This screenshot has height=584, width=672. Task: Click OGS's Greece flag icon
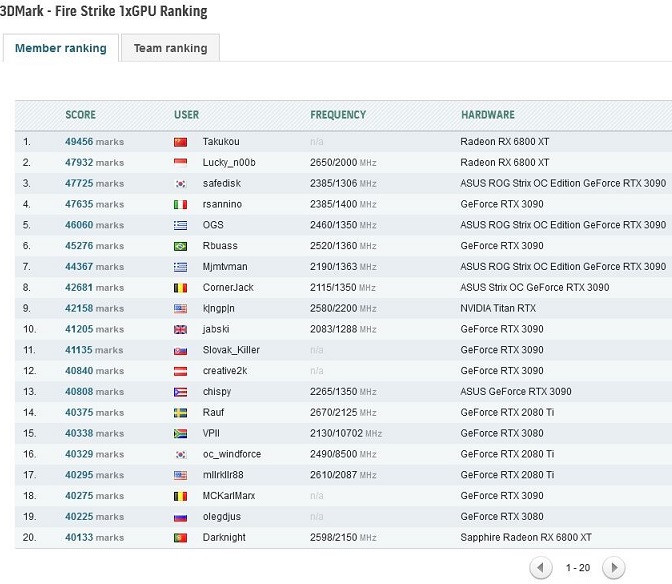point(180,225)
